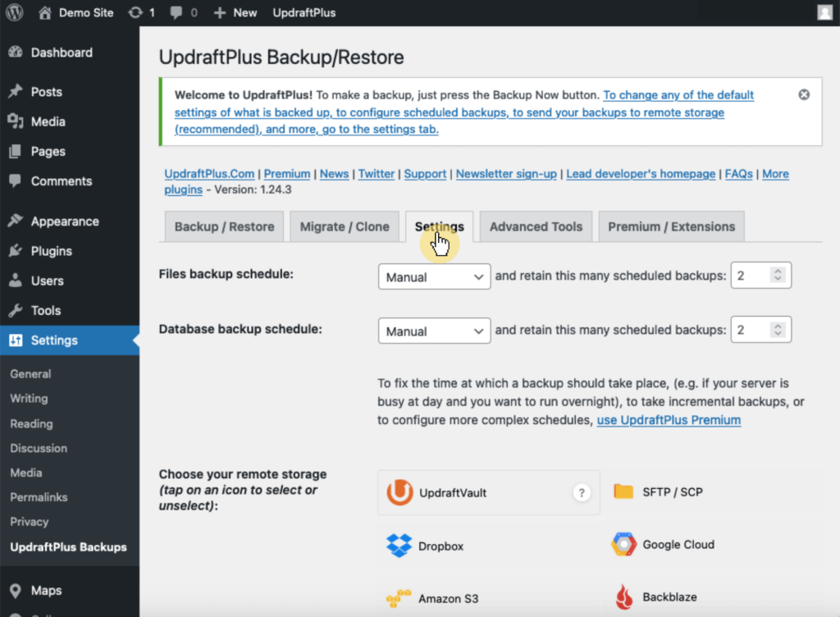The image size is (840, 617).
Task: Switch to Advanced Tools tab
Action: click(x=536, y=226)
